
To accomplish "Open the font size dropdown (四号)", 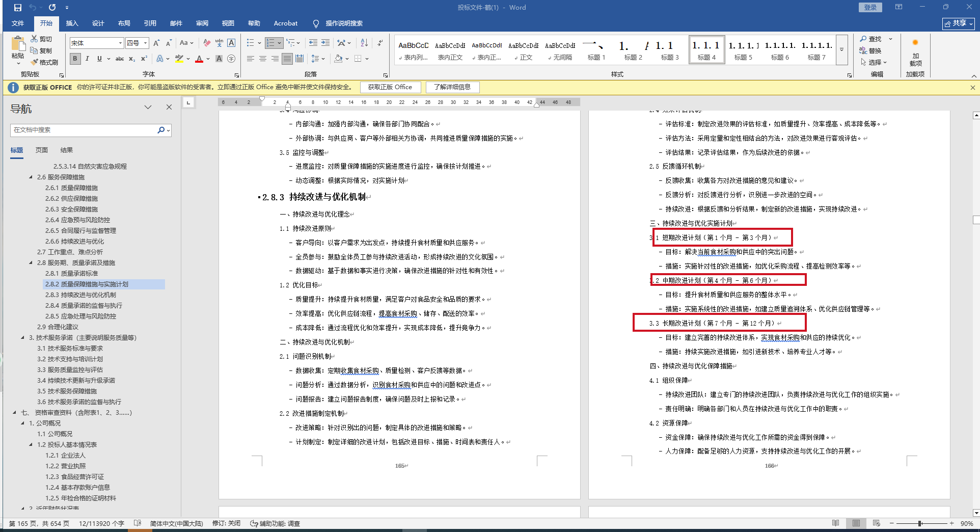I will click(x=146, y=43).
